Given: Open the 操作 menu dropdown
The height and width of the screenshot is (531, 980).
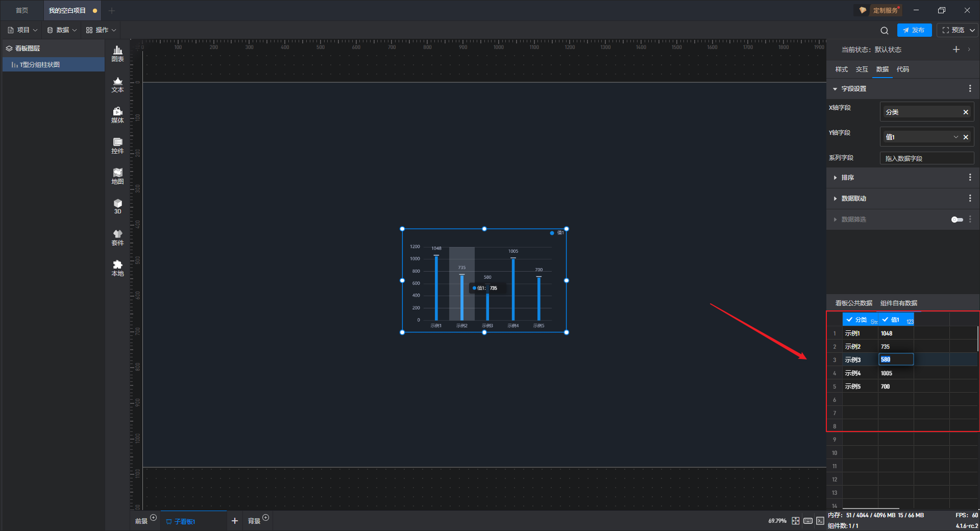Looking at the screenshot, I should click(x=101, y=30).
